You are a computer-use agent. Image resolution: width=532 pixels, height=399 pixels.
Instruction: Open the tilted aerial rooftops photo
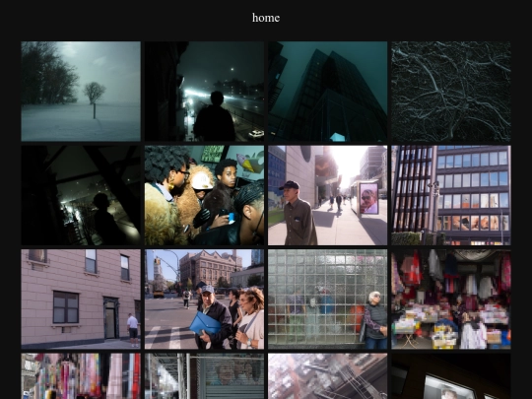point(328,376)
